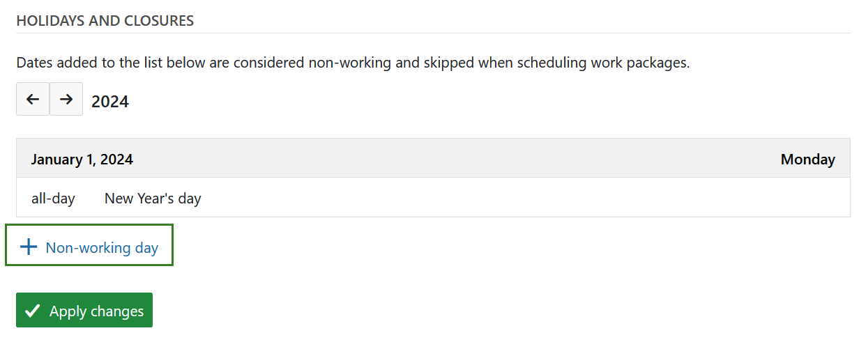Viewport: 868px width, 349px height.
Task: Click the all-day label in holiday row
Action: (53, 199)
